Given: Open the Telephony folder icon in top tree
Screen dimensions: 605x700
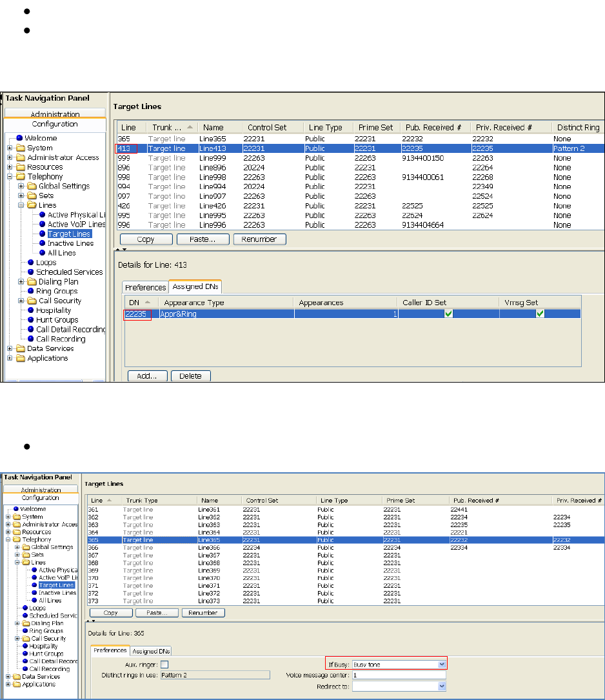Looking at the screenshot, I should [21, 177].
